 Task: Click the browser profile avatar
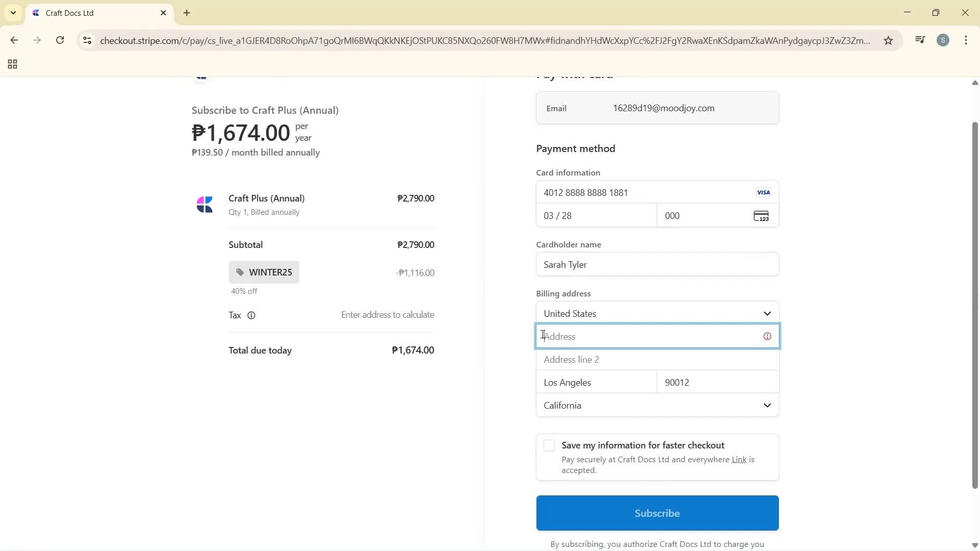click(943, 40)
